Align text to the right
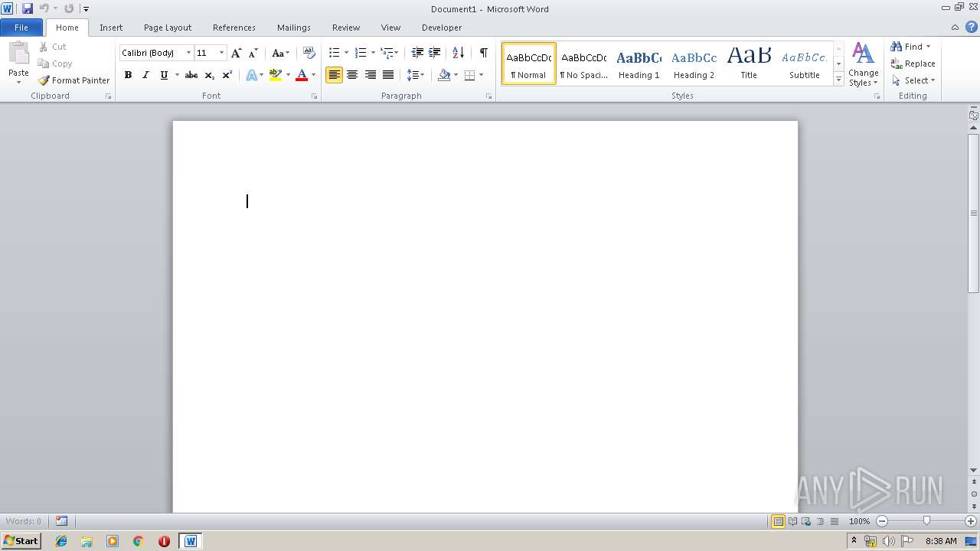 coord(371,75)
